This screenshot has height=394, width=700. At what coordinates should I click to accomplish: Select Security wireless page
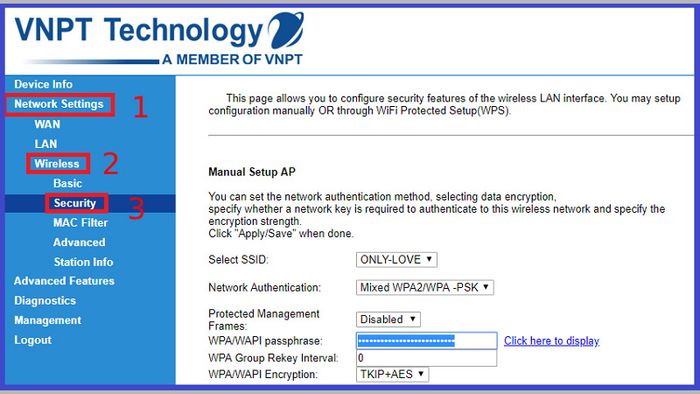[75, 203]
